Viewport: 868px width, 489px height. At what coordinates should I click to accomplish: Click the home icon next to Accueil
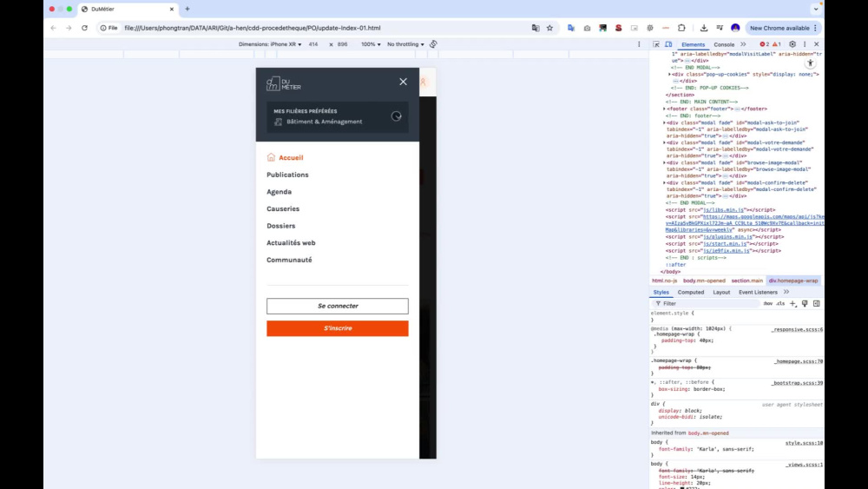[271, 157]
